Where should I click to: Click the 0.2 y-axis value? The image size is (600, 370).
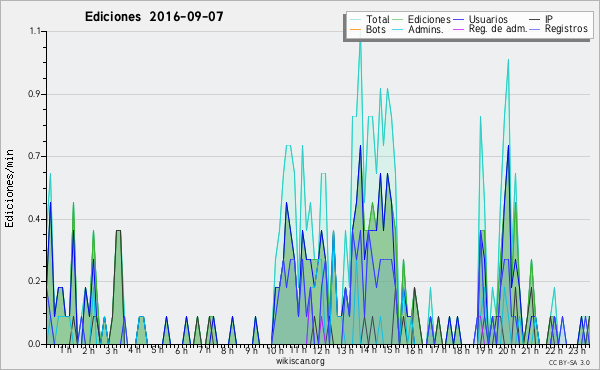pos(35,282)
